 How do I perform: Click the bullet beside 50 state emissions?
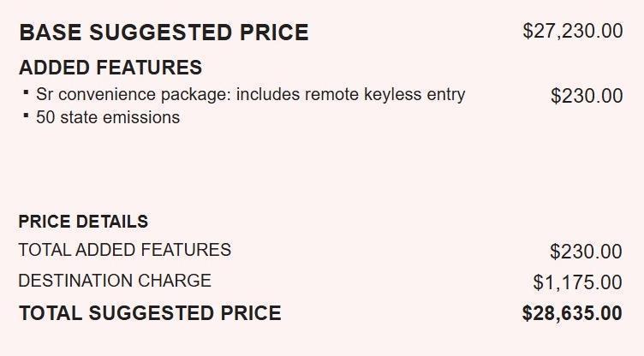click(x=27, y=115)
